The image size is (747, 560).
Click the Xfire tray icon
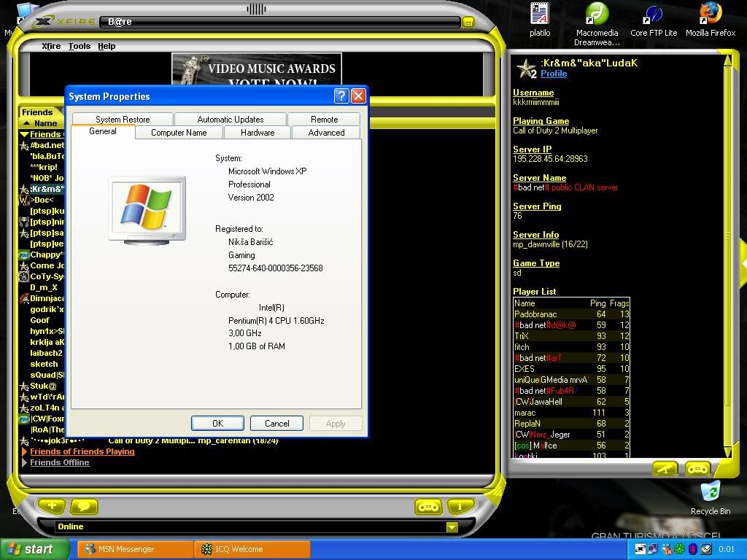tap(640, 550)
